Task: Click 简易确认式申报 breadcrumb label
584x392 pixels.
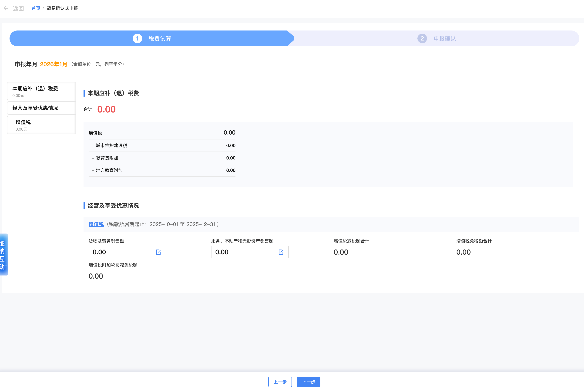Action: click(x=62, y=8)
